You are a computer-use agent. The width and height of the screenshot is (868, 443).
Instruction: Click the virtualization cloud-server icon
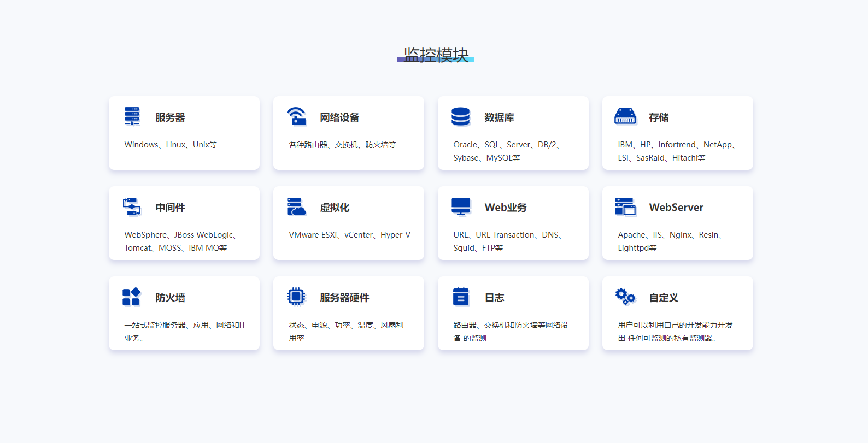(296, 206)
